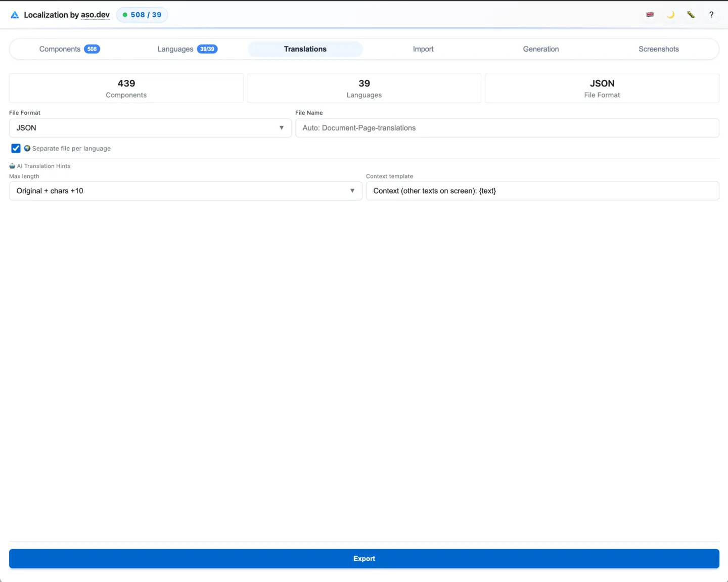
Task: Open the UK flag language selector
Action: click(x=650, y=15)
